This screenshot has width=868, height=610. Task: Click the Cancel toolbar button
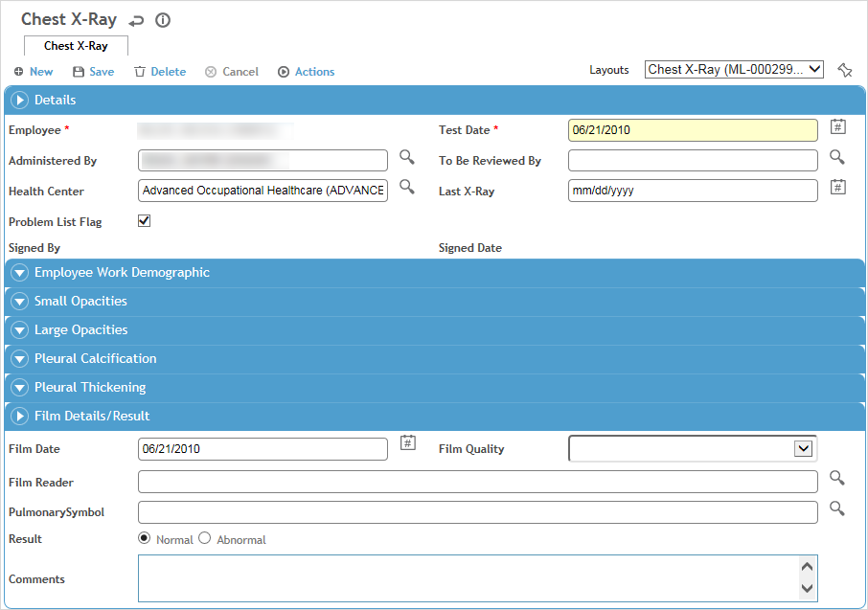click(x=232, y=72)
